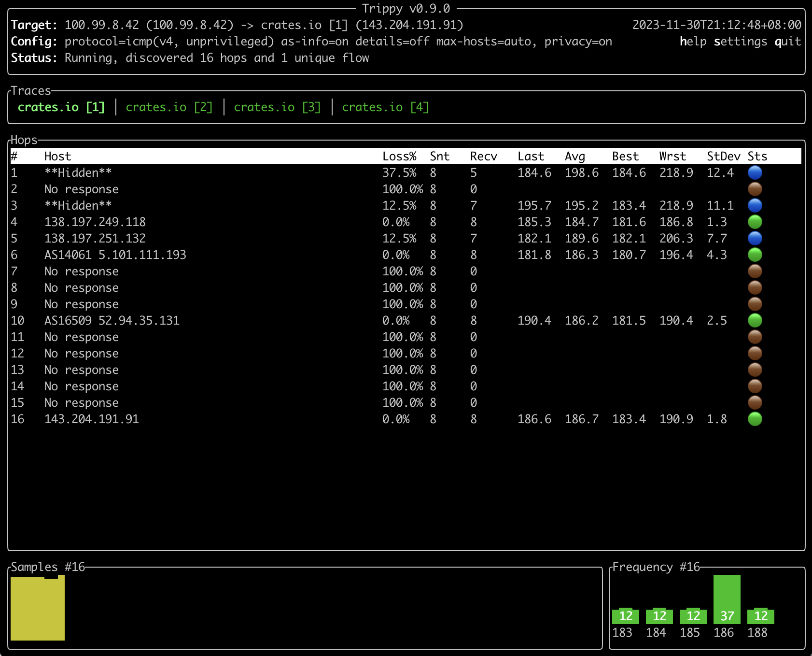
Task: Switch to the crates.io [4] trace tab
Action: click(386, 107)
